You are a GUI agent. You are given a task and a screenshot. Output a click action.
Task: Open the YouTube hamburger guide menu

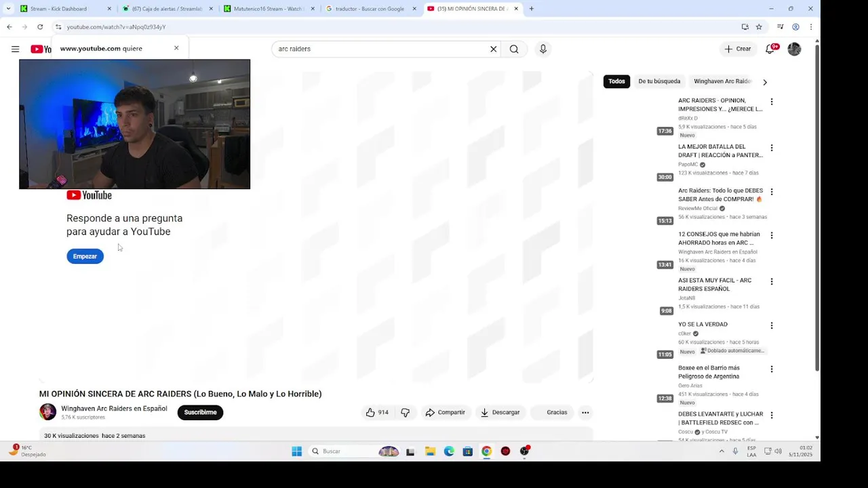point(15,49)
